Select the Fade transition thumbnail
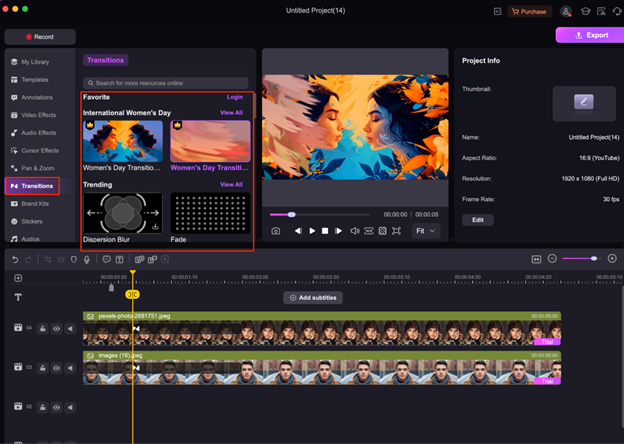The height and width of the screenshot is (444, 624). tap(210, 213)
